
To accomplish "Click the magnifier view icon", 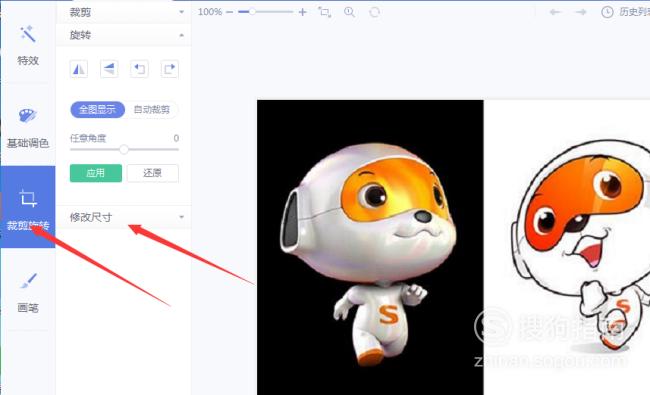I will click(x=349, y=12).
